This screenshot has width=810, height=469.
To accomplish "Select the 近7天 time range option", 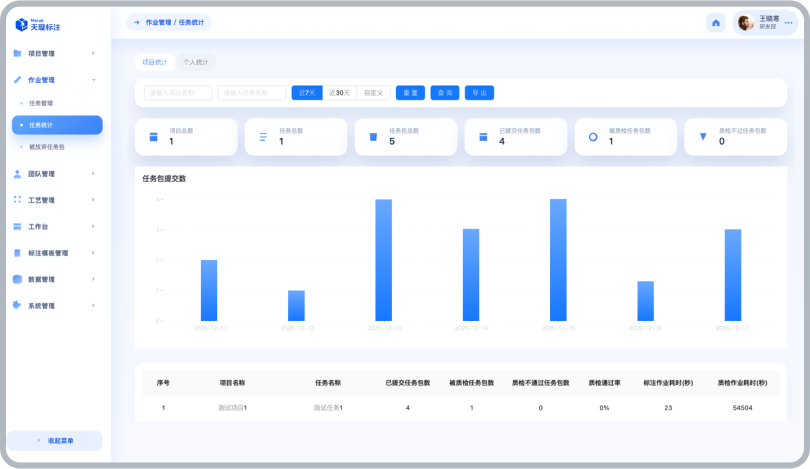I will pos(304,93).
